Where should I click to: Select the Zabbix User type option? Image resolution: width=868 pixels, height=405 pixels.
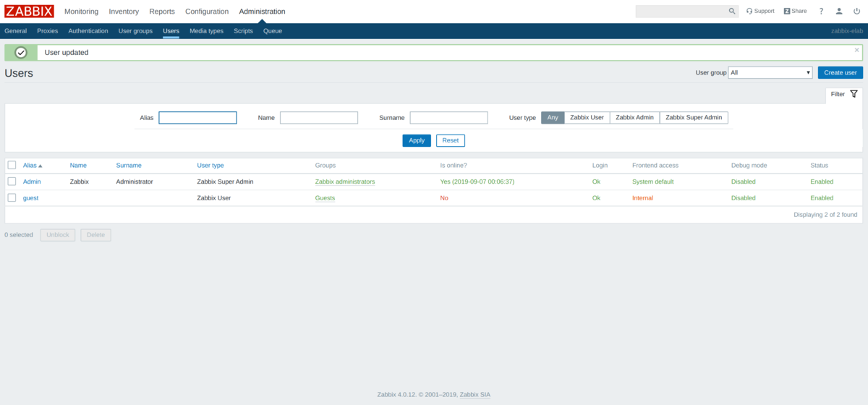point(587,117)
